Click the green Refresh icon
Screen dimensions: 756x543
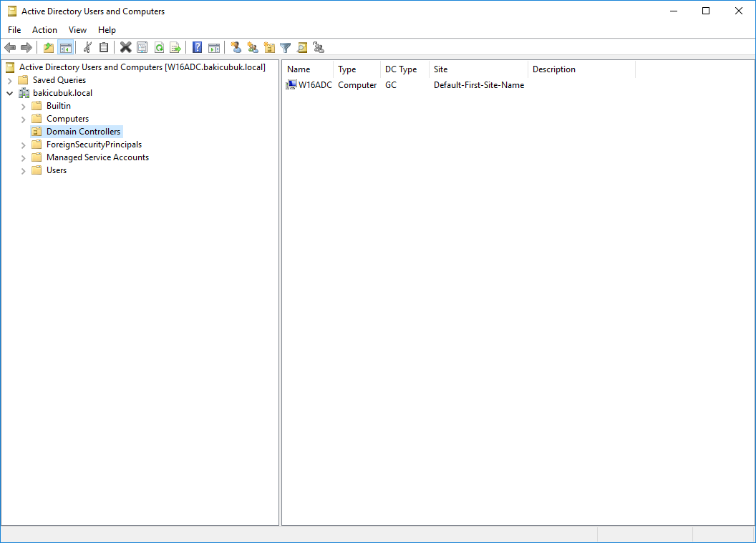pyautogui.click(x=159, y=47)
